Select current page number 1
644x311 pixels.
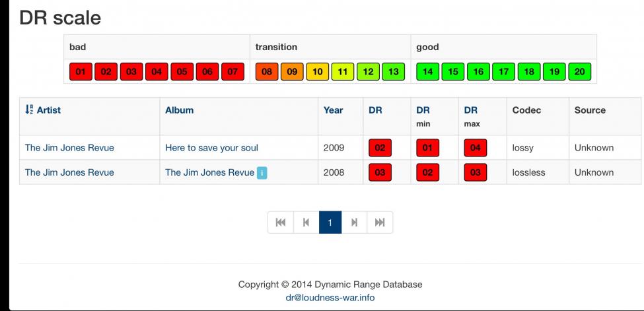(330, 223)
